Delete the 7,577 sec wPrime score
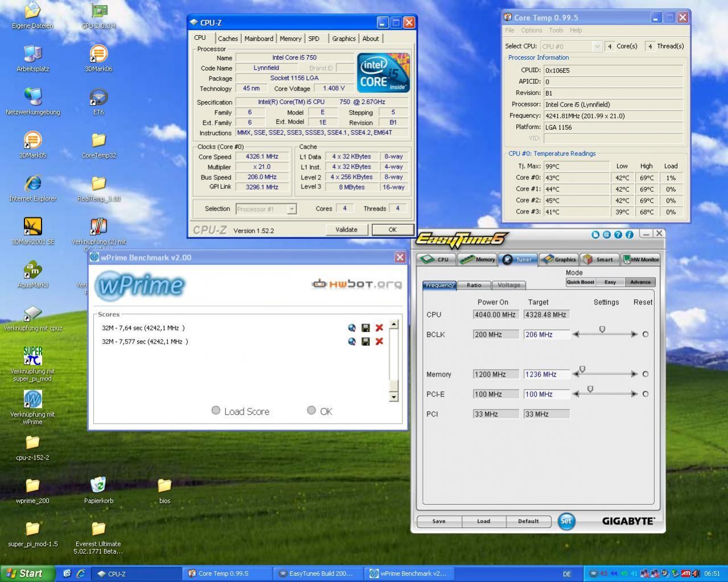The height and width of the screenshot is (582, 728). click(x=379, y=341)
